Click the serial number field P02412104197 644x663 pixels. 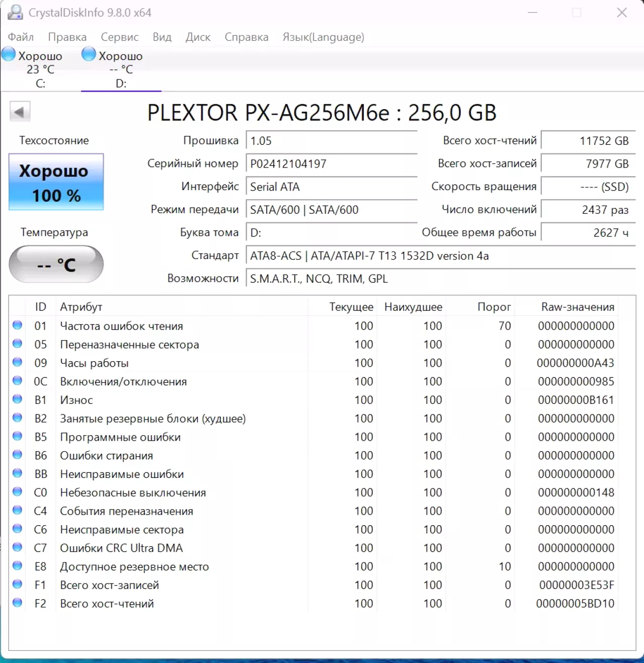click(x=331, y=164)
